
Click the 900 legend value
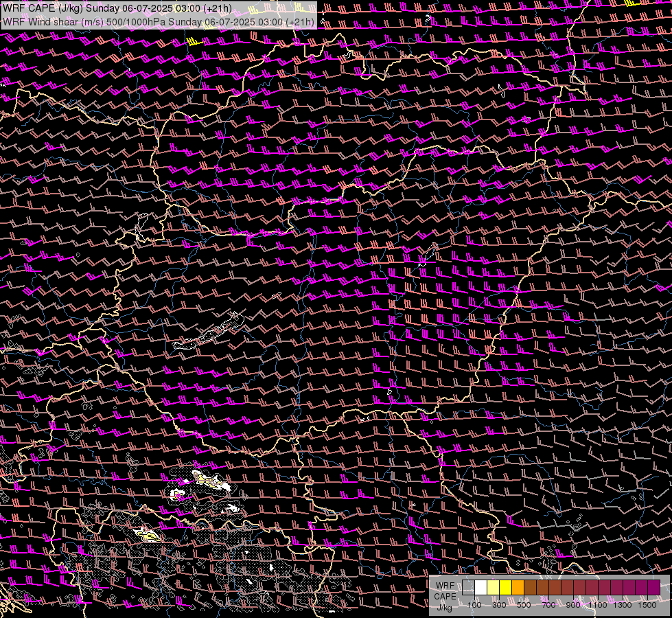coord(573,605)
